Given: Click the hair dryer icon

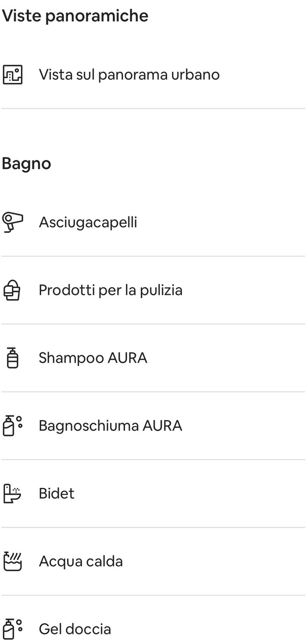Looking at the screenshot, I should 13,222.
